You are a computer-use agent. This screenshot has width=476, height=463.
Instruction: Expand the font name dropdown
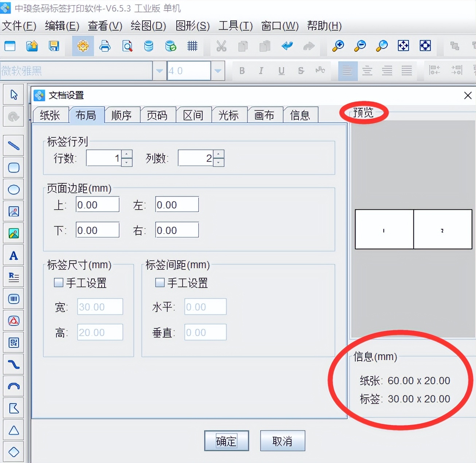point(159,71)
